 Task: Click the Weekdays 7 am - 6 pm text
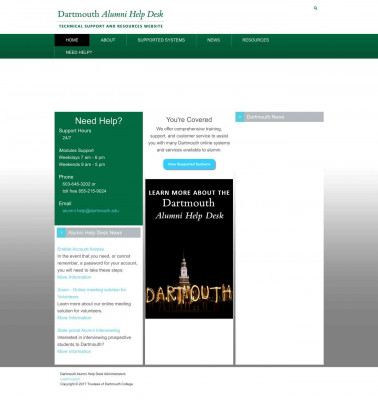pos(82,157)
